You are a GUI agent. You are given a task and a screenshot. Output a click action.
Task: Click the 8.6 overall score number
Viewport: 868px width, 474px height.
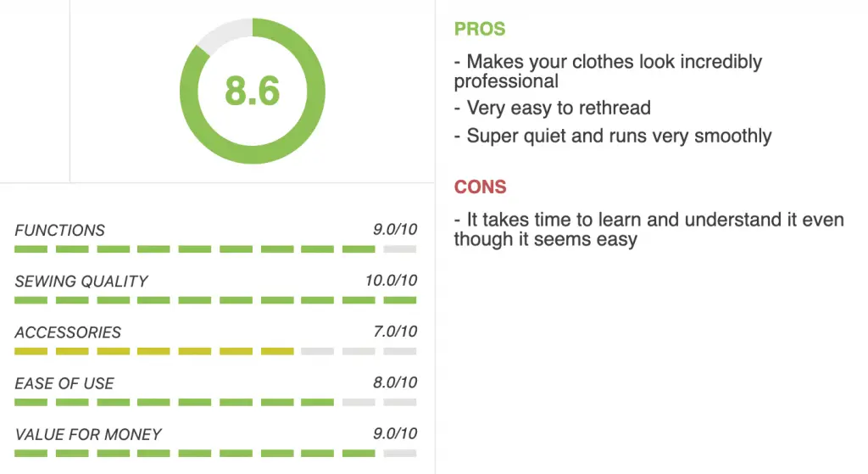[x=253, y=92]
